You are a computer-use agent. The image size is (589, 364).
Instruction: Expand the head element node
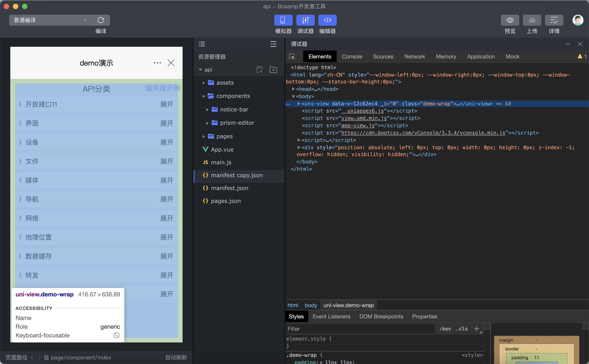tap(293, 89)
